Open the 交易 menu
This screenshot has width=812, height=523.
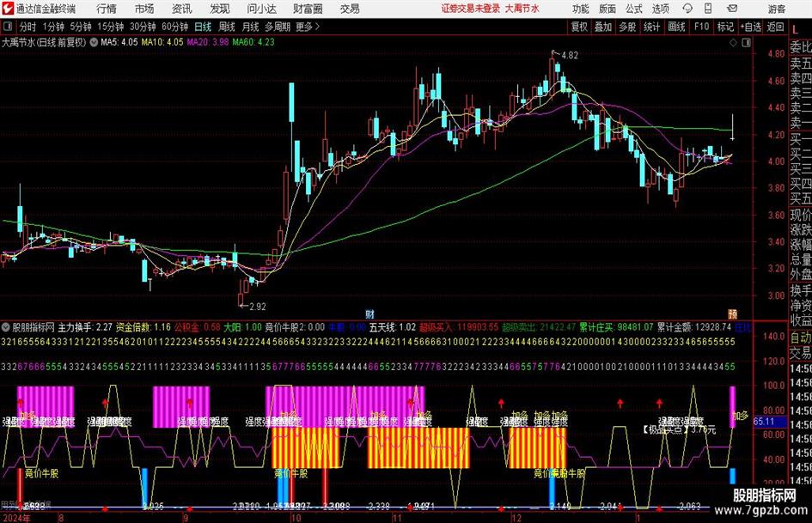coord(350,9)
